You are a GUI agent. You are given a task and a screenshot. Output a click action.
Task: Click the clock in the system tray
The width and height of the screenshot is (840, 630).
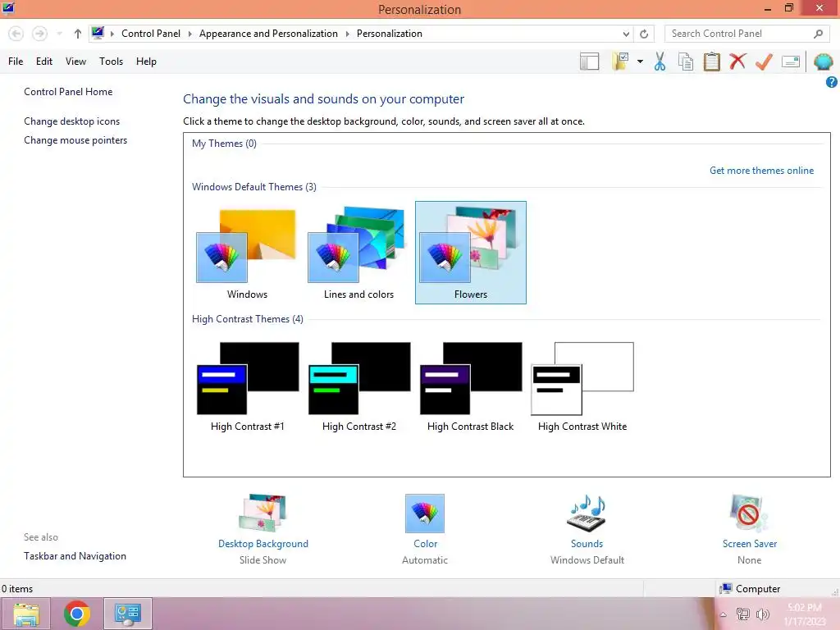click(804, 614)
